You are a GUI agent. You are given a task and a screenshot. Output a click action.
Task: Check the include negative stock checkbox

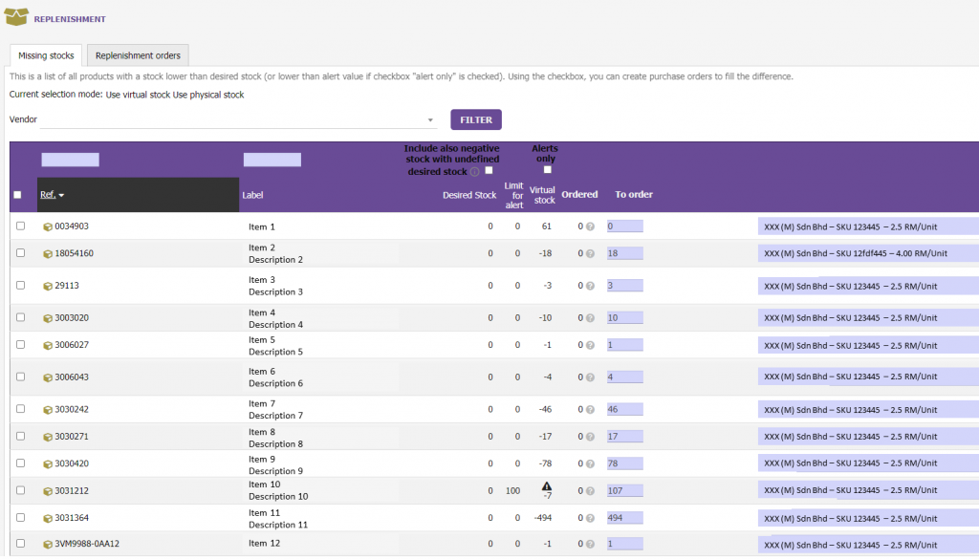point(489,169)
